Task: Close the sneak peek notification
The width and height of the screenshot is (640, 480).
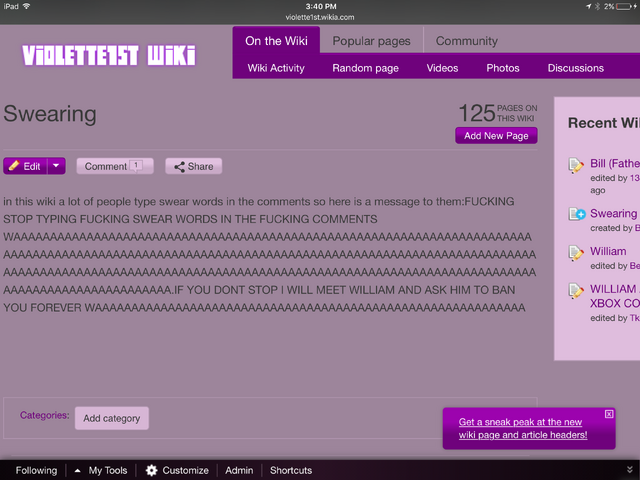Action: (609, 414)
